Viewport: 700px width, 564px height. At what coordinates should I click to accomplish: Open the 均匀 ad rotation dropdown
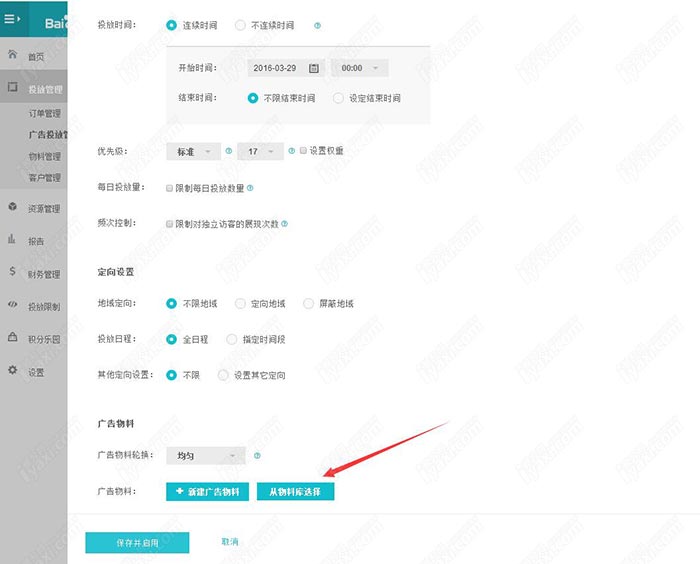point(205,455)
